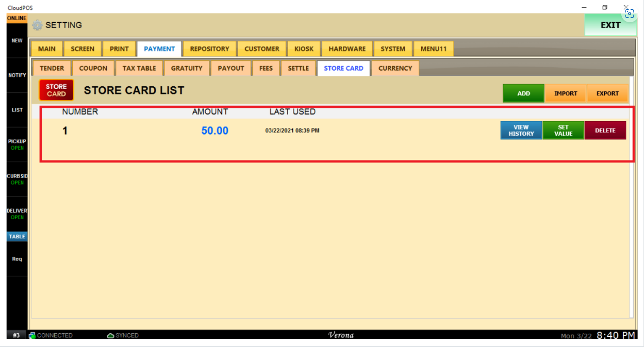
Task: Open the Pickup orders sidebar item
Action: coord(17,144)
